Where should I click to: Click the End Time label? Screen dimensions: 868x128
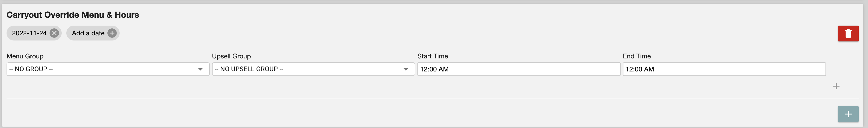(637, 56)
